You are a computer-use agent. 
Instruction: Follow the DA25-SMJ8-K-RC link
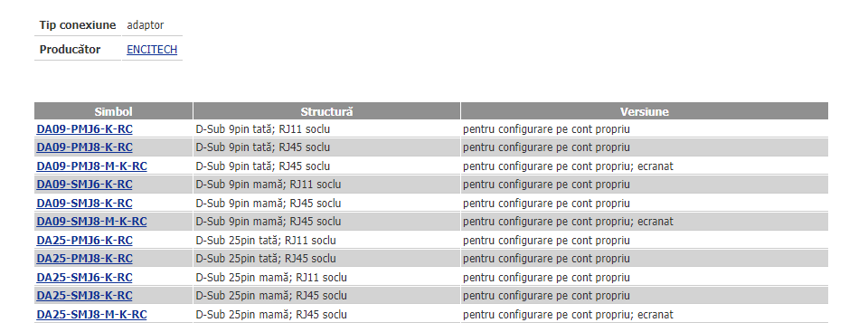(x=85, y=296)
